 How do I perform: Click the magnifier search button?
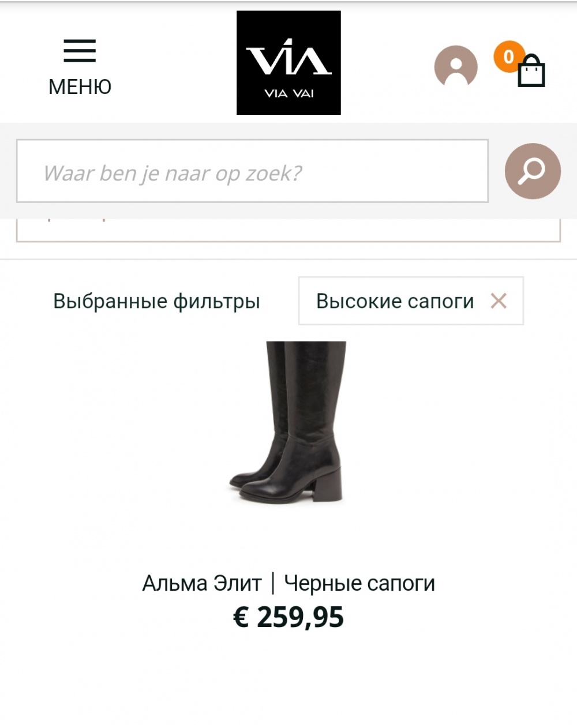tap(533, 171)
